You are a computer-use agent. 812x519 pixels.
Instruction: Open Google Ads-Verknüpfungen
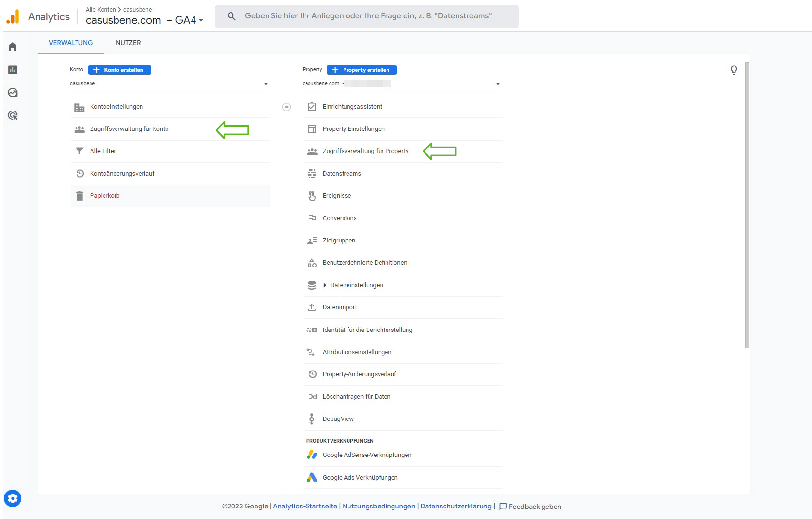(x=360, y=478)
